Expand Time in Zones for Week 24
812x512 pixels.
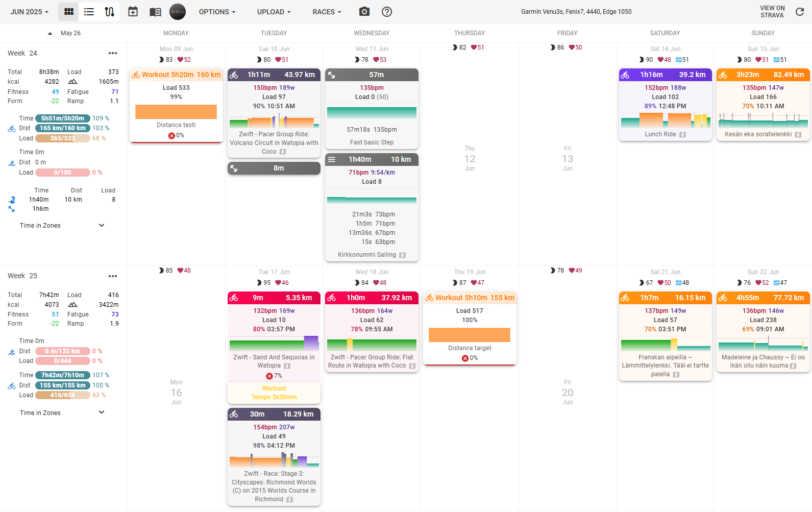tap(102, 226)
